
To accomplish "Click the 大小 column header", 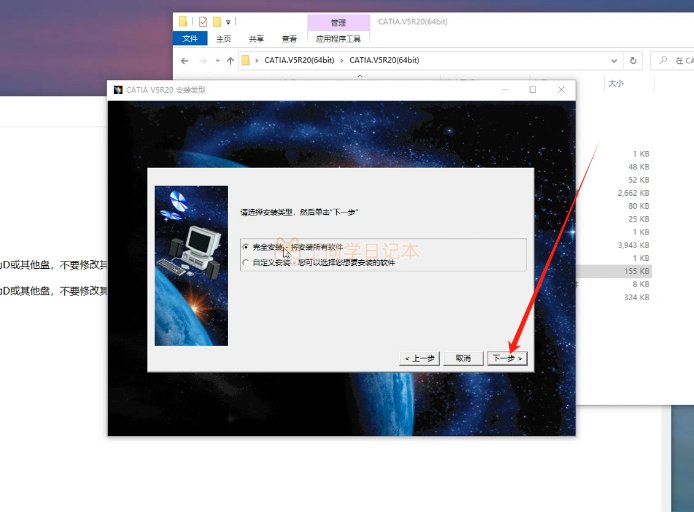I will pyautogui.click(x=616, y=85).
